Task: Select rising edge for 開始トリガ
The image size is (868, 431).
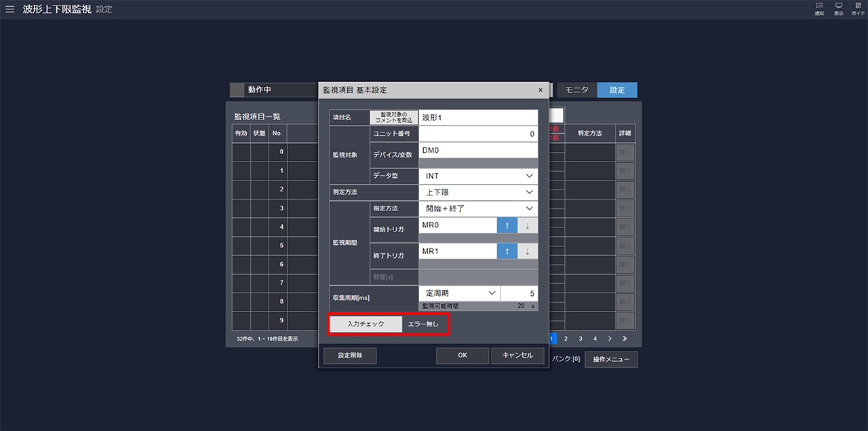Action: point(507,226)
